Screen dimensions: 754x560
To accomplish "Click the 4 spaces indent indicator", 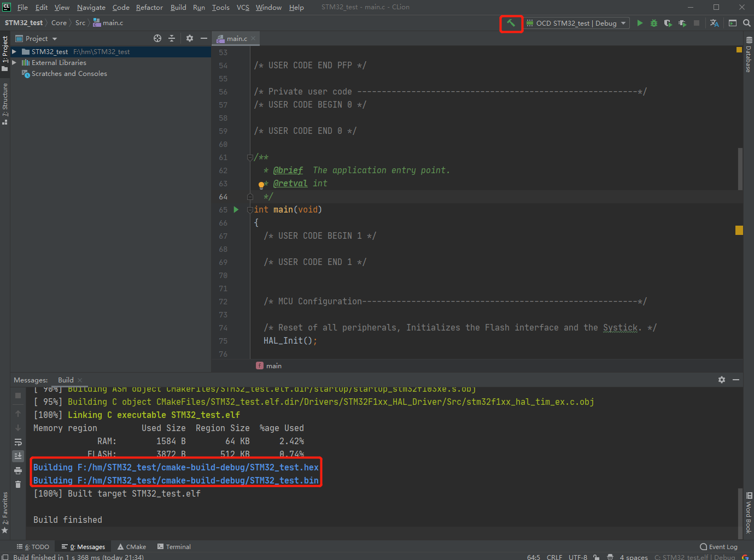I will (633, 557).
